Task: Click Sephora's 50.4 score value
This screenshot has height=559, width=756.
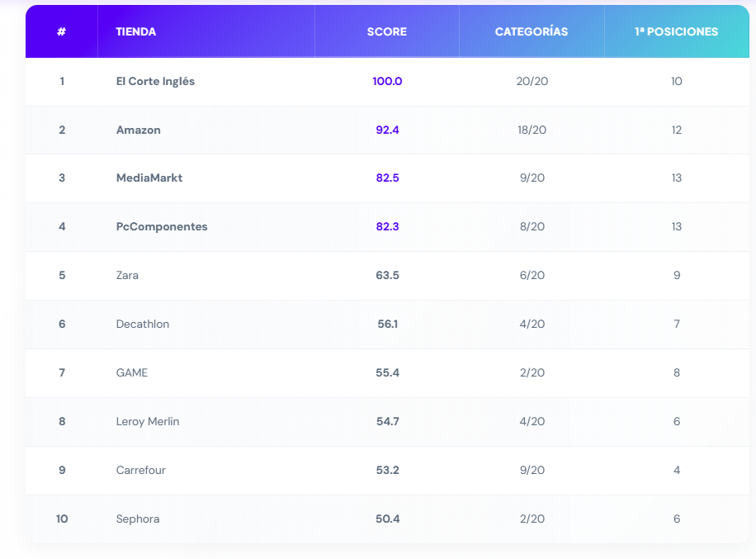Action: point(387,519)
